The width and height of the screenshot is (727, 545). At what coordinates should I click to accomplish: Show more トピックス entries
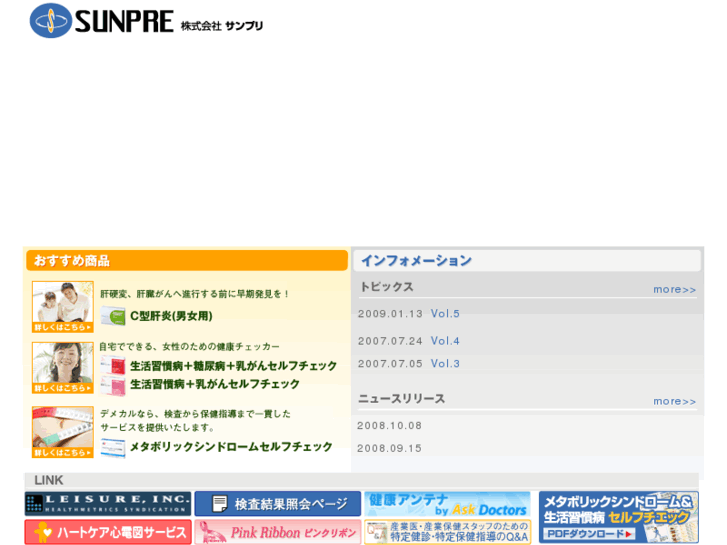(x=675, y=289)
